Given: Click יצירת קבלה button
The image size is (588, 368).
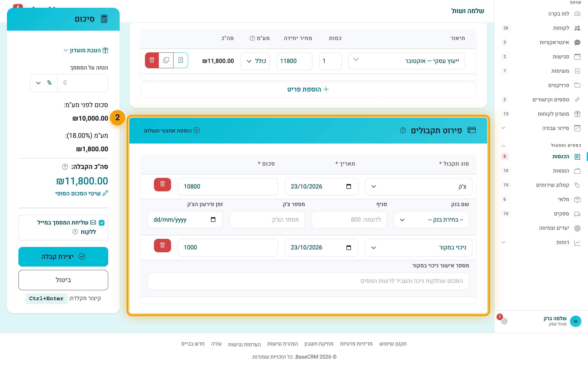Looking at the screenshot, I should (63, 257).
